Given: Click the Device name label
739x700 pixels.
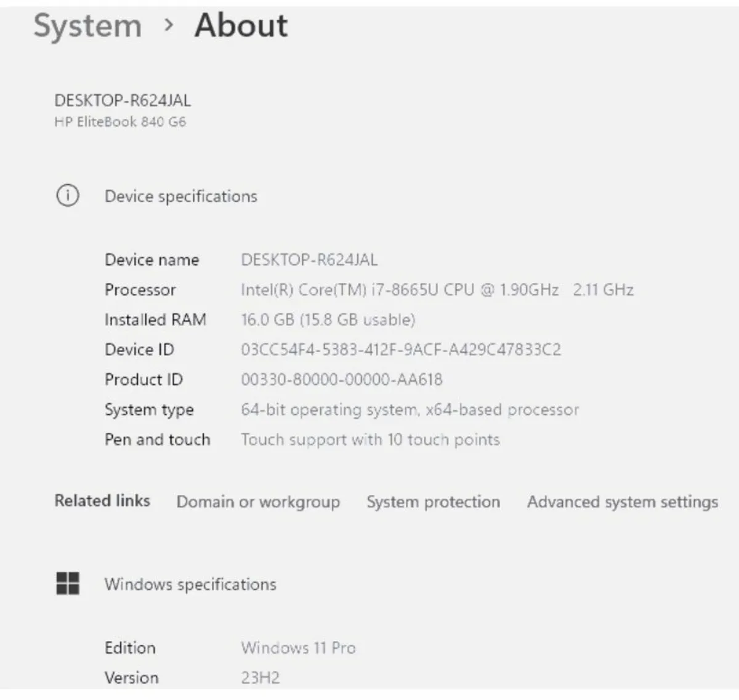Looking at the screenshot, I should point(152,260).
